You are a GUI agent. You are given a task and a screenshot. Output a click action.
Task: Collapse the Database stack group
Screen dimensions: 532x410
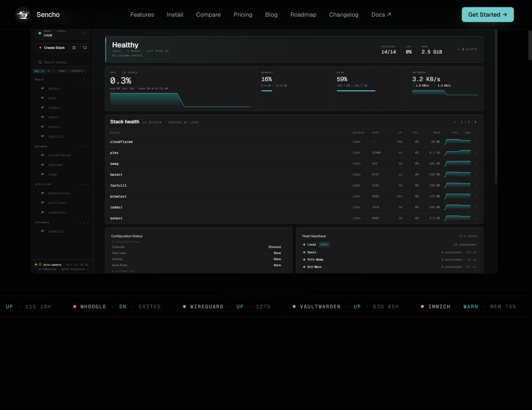point(88,223)
